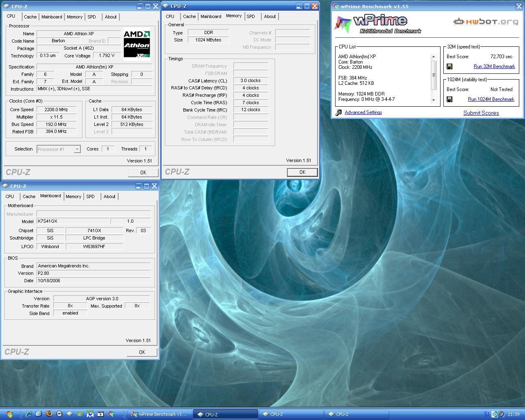
Task: Open Memory tab in bottom CPU-Z window
Action: [73, 196]
